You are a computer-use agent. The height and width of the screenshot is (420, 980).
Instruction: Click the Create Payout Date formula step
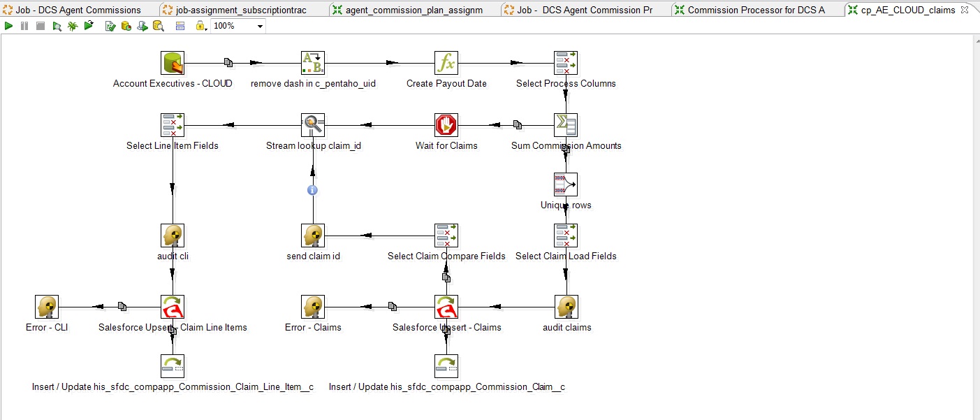446,63
